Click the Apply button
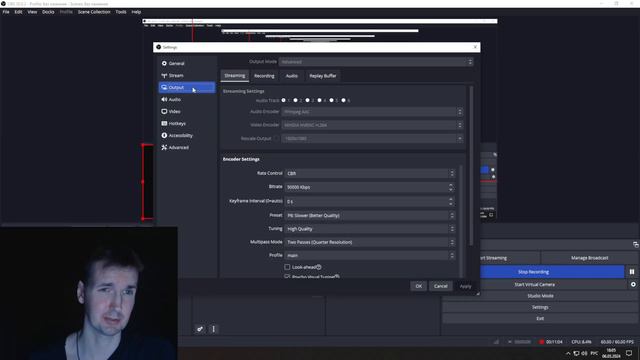 (465, 286)
